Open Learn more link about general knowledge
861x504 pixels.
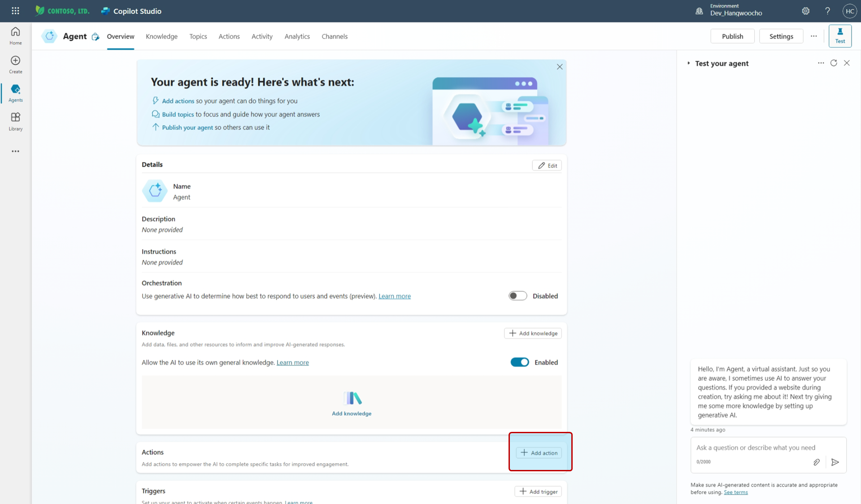pos(292,362)
